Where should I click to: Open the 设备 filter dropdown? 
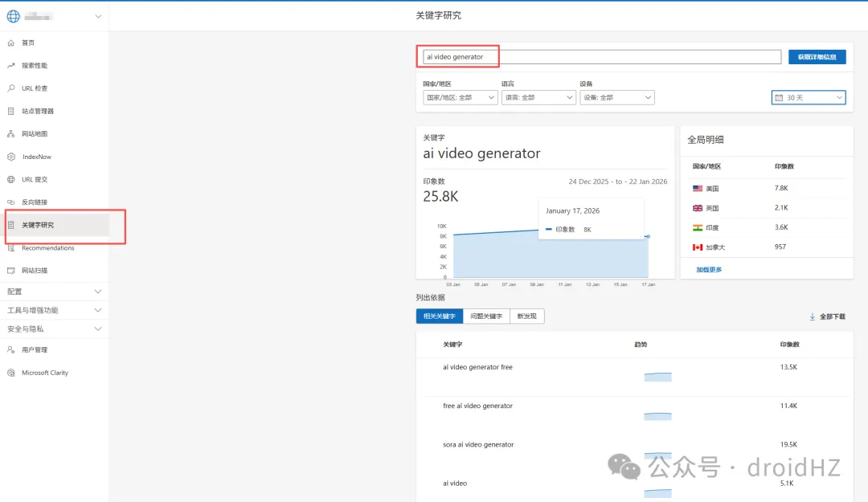pos(616,97)
